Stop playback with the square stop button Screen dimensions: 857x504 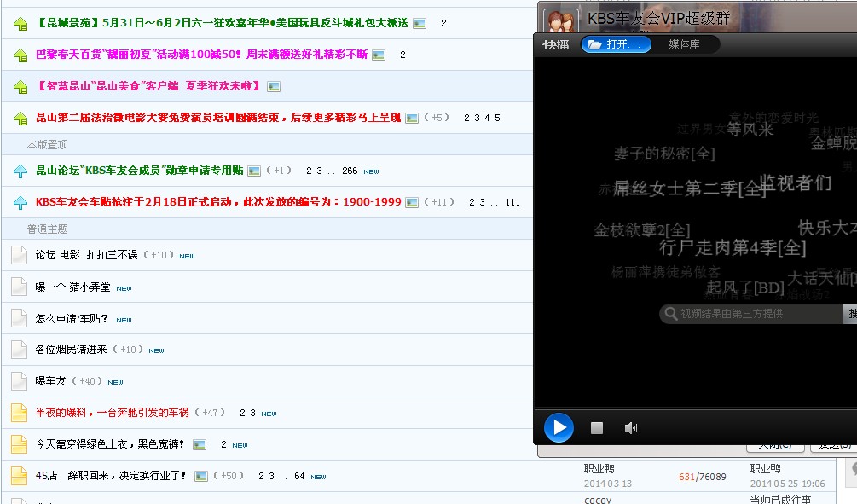597,428
